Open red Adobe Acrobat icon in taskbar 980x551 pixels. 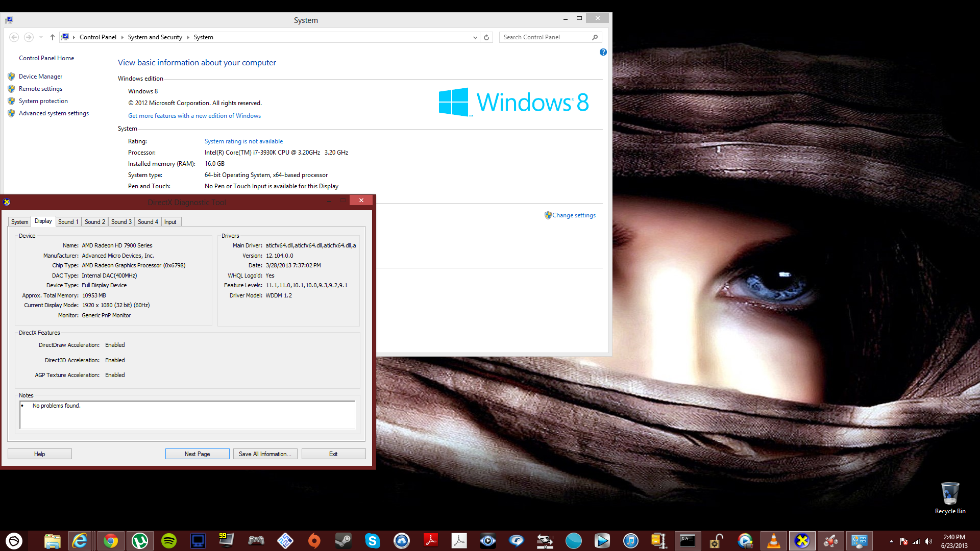(x=431, y=541)
